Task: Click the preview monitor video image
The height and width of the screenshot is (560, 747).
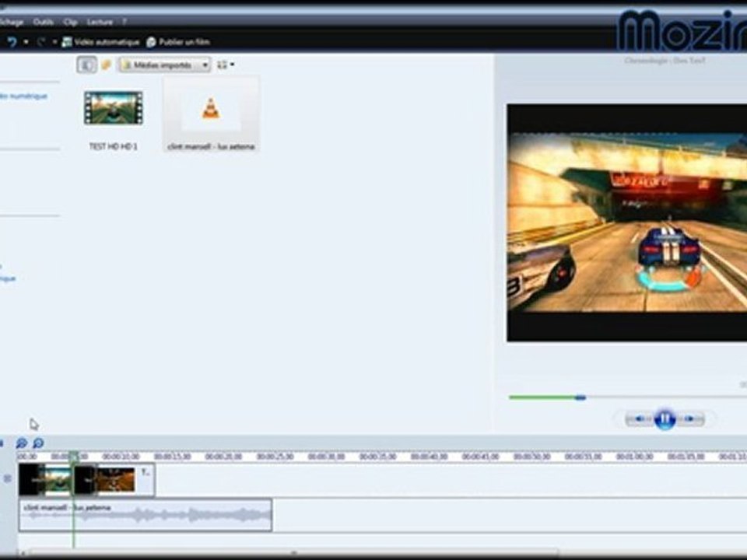Action: tap(626, 222)
